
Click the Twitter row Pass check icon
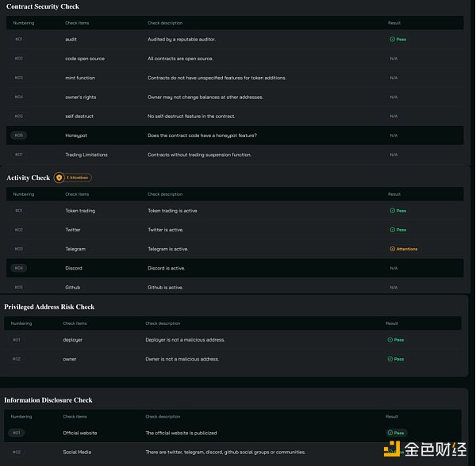pos(392,230)
